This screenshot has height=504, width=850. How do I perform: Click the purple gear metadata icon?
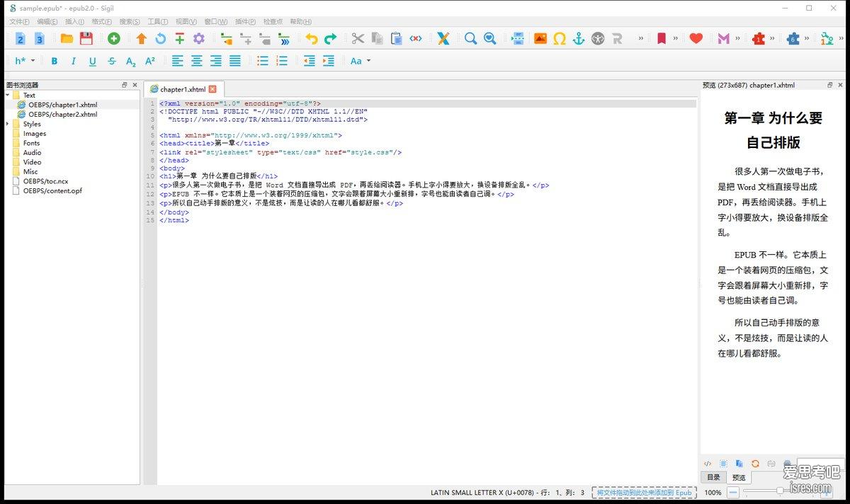[x=199, y=38]
